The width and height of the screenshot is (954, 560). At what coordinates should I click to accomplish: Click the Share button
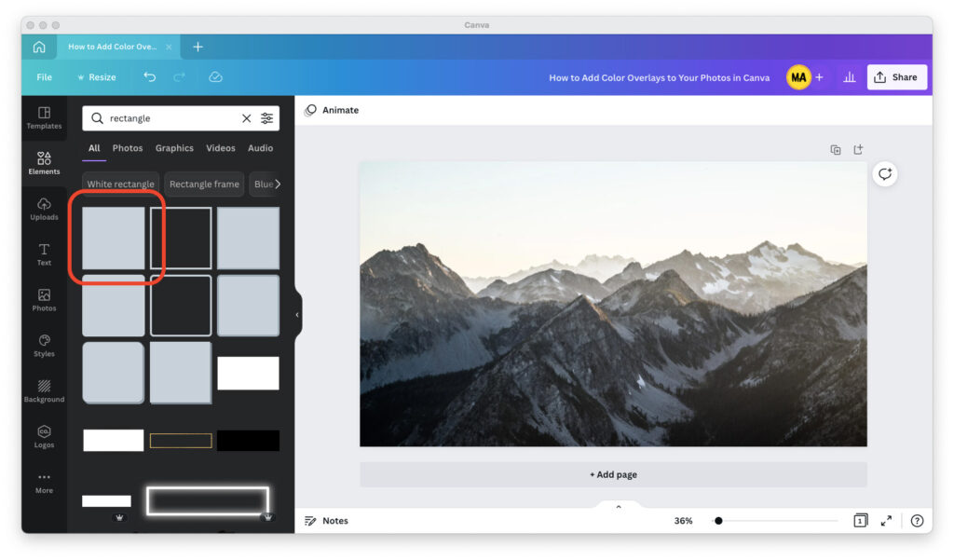click(896, 77)
